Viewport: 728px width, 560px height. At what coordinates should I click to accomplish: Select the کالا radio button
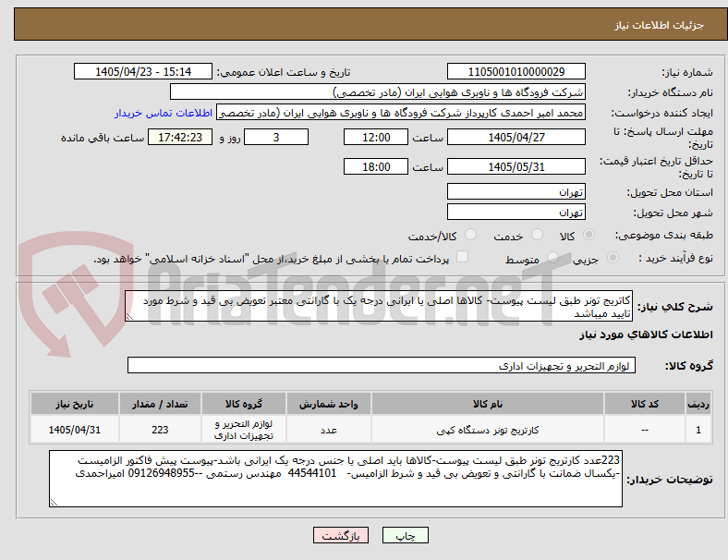pos(588,235)
